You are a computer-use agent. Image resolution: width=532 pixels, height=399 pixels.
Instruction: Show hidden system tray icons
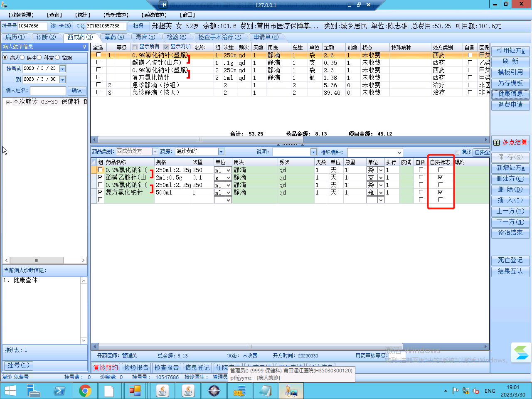446,391
